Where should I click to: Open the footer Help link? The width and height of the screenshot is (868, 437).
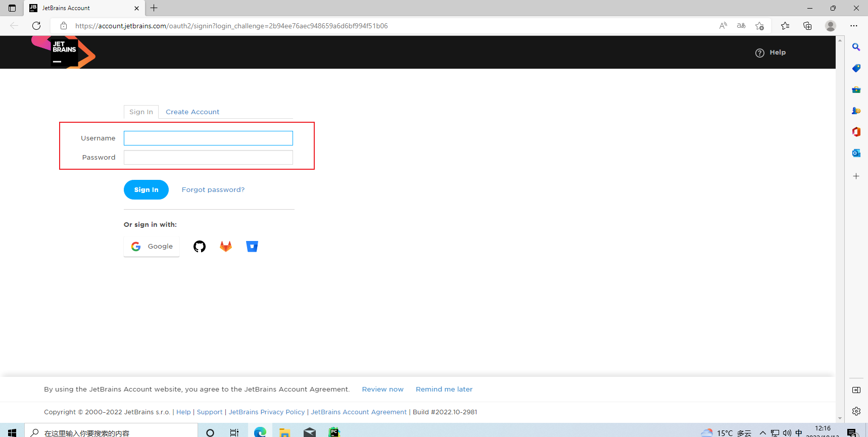click(x=183, y=412)
